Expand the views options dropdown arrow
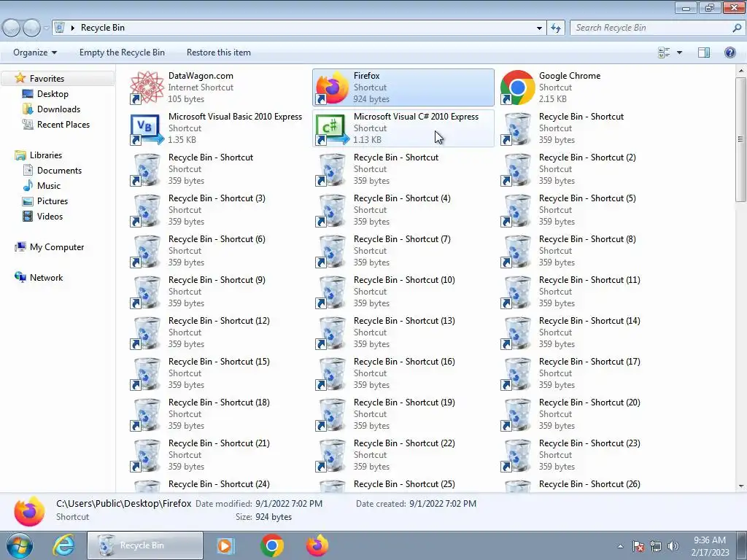The width and height of the screenshot is (747, 560). (679, 52)
